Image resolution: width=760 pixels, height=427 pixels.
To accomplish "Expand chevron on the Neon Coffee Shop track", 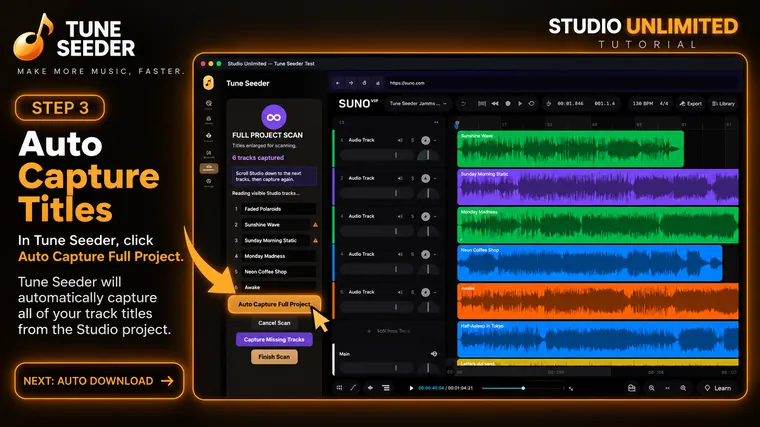I will point(435,254).
